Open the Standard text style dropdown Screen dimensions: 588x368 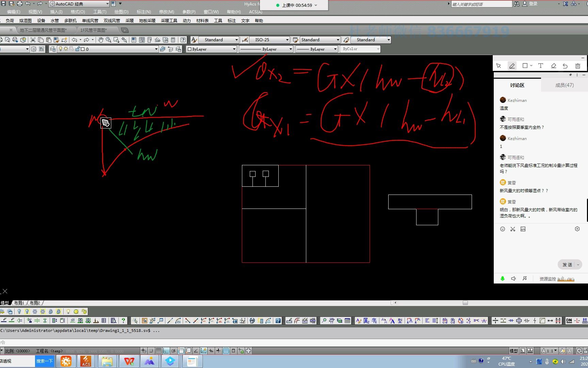(218, 40)
